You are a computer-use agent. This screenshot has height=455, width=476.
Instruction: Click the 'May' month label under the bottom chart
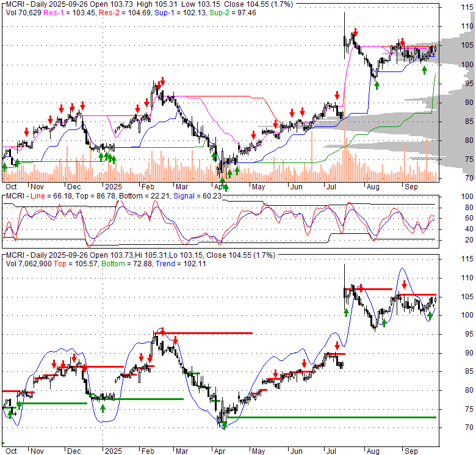coord(258,451)
